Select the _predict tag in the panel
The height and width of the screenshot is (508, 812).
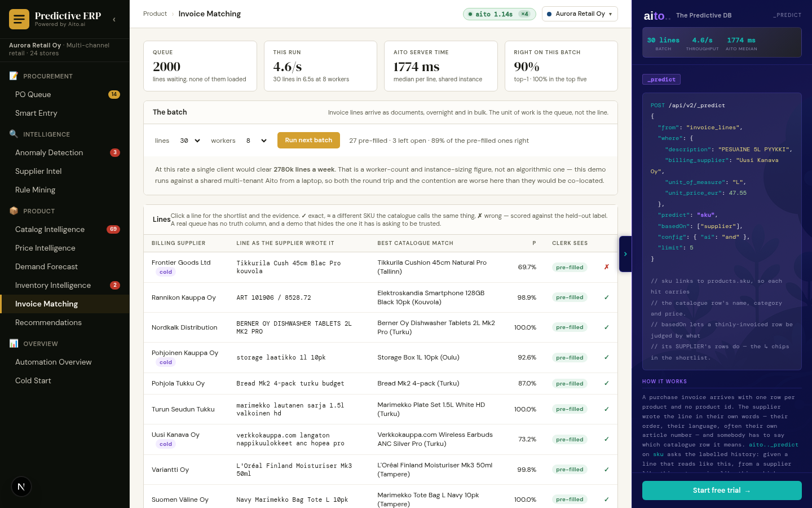tap(661, 80)
